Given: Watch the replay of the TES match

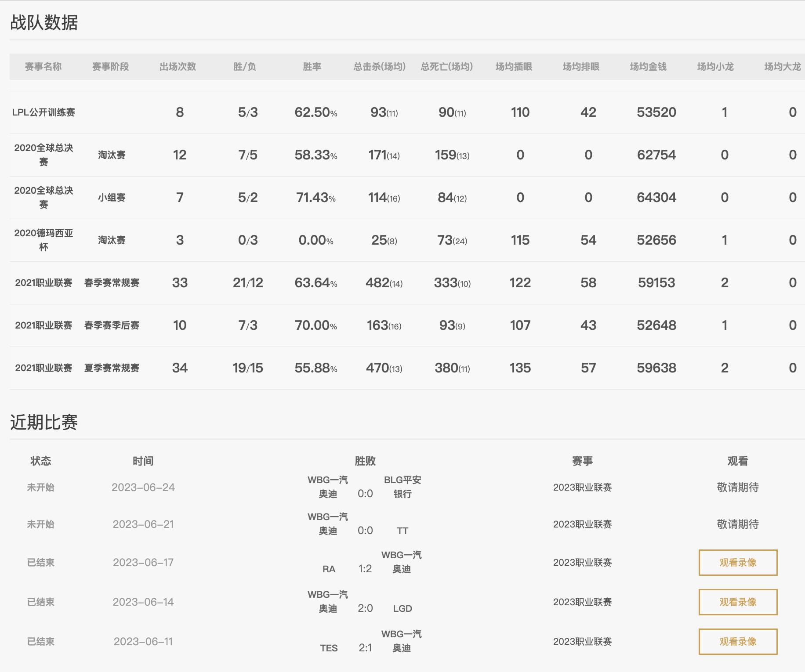Looking at the screenshot, I should 737,641.
